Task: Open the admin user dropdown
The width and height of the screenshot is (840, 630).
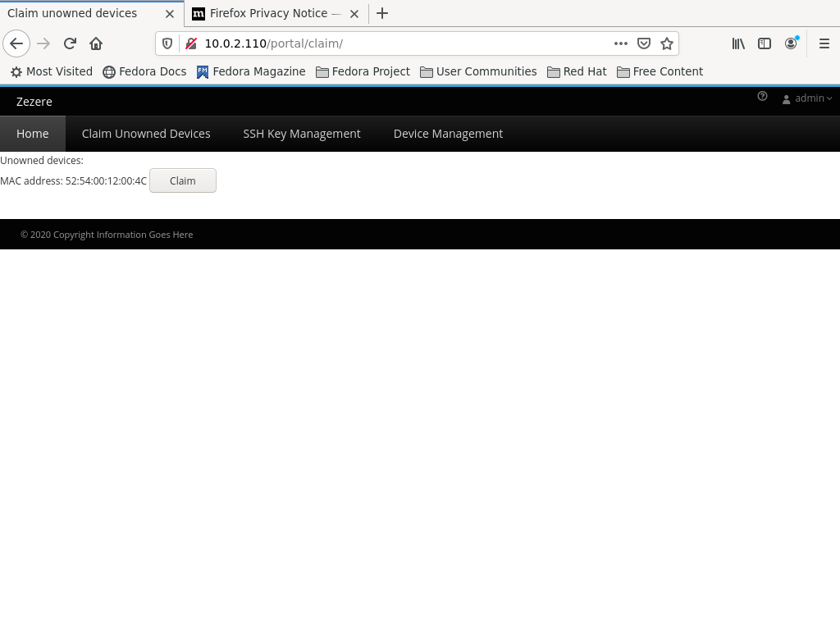Action: click(807, 98)
